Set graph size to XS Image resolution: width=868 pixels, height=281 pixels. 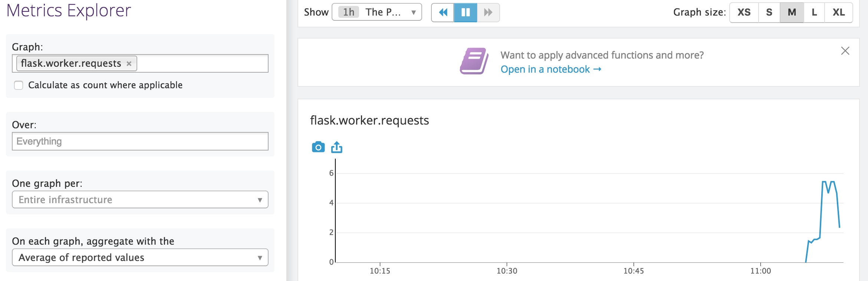point(744,13)
